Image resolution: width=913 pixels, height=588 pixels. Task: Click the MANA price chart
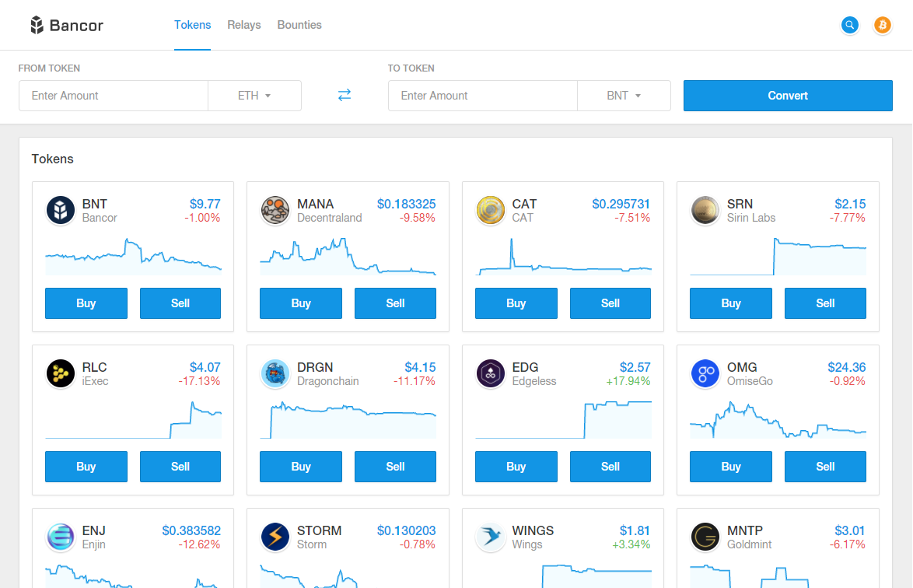pos(348,256)
